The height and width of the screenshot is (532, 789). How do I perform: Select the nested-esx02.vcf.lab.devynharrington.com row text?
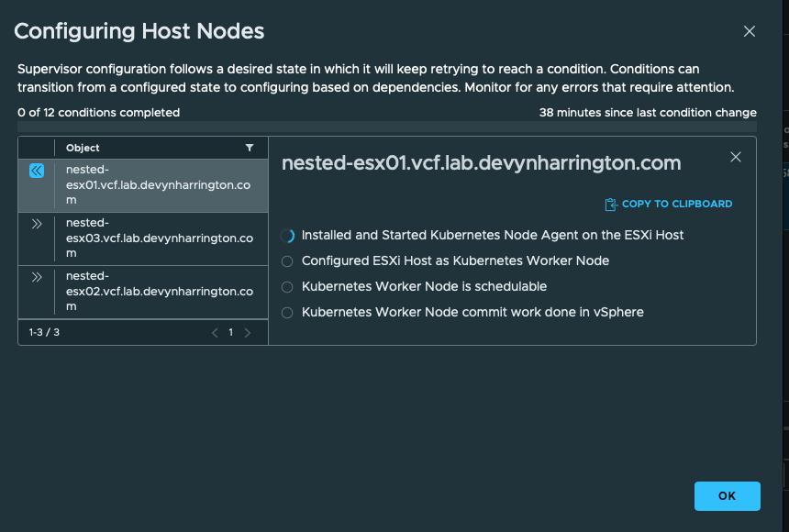(x=160, y=291)
